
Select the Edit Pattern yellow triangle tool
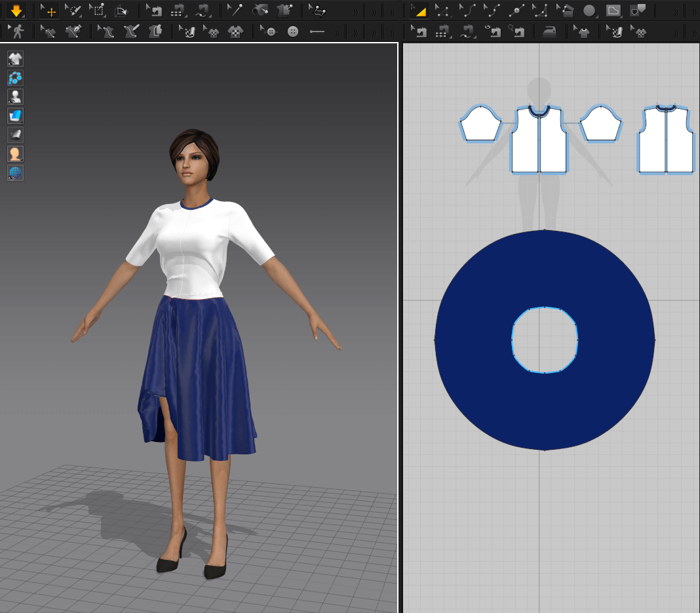coord(418,10)
